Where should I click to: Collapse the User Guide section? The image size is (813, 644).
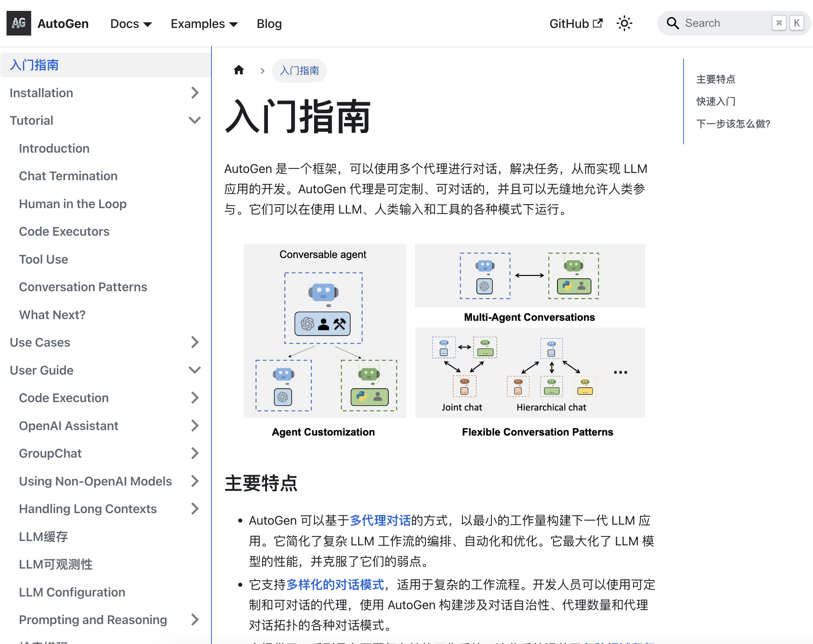pyautogui.click(x=195, y=370)
